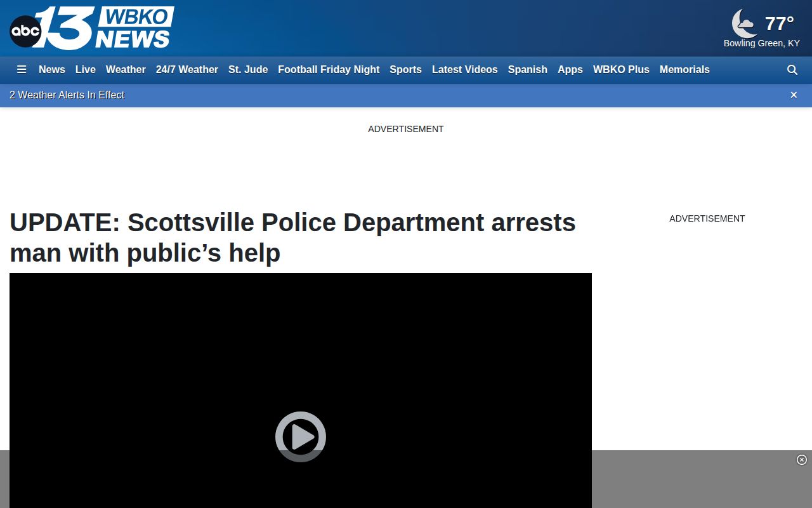This screenshot has width=812, height=508.
Task: View the 2 Weather Alerts In Effect
Action: pos(67,95)
